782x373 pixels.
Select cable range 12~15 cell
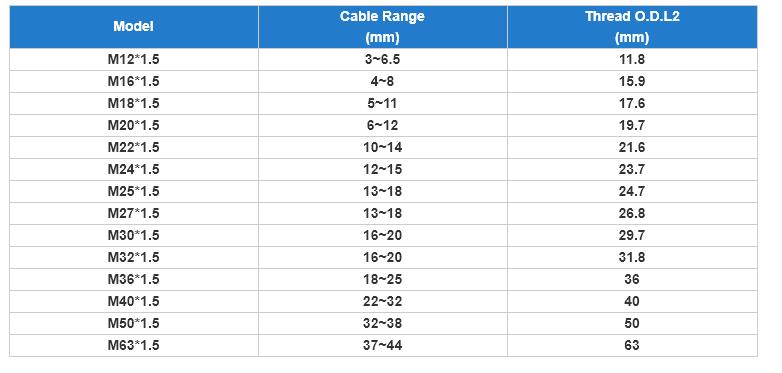[383, 169]
